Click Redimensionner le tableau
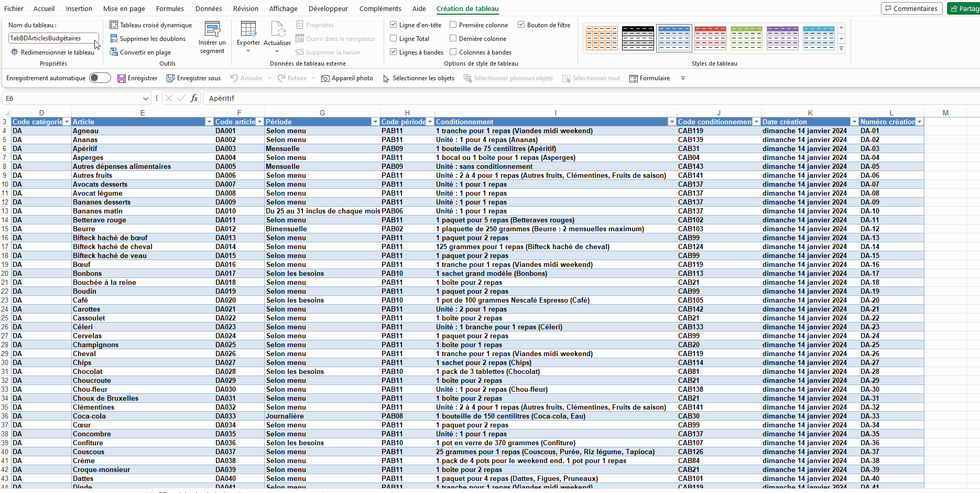 [x=52, y=52]
